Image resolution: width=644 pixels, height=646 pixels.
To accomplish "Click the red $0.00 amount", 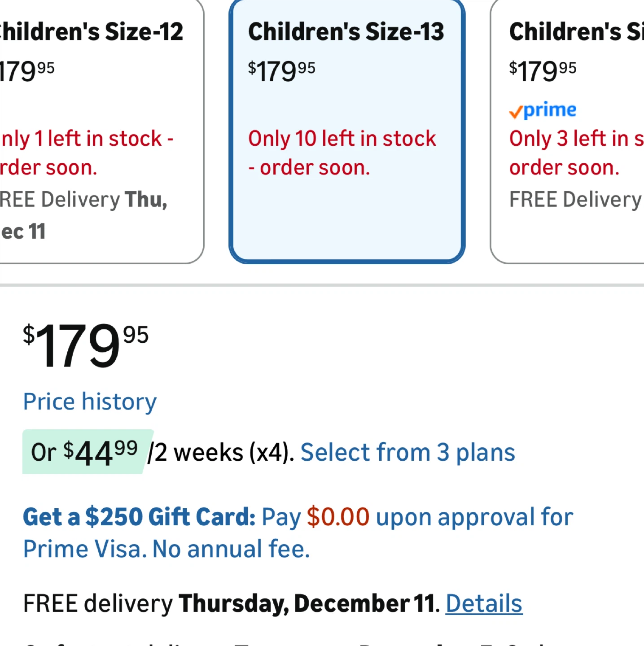I will tap(338, 517).
